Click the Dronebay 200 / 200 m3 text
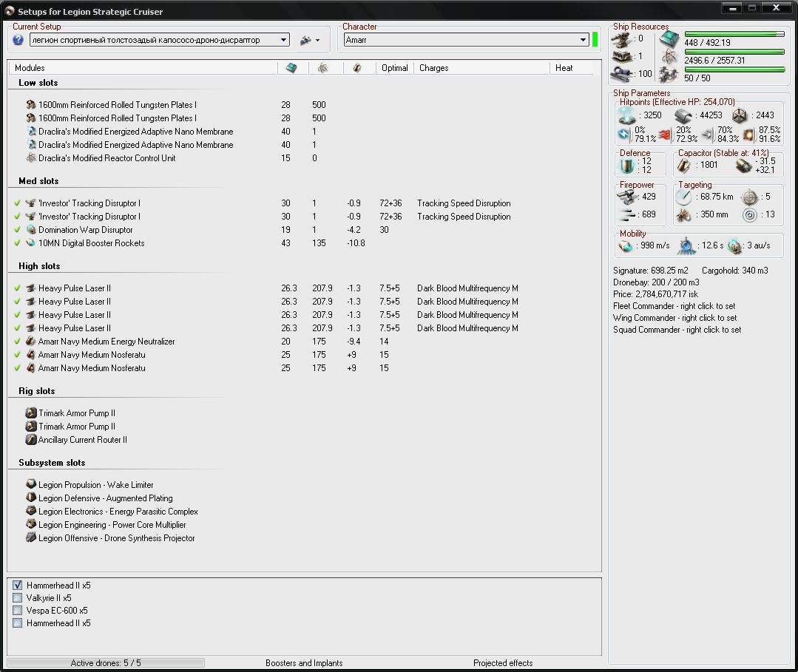 pos(656,282)
